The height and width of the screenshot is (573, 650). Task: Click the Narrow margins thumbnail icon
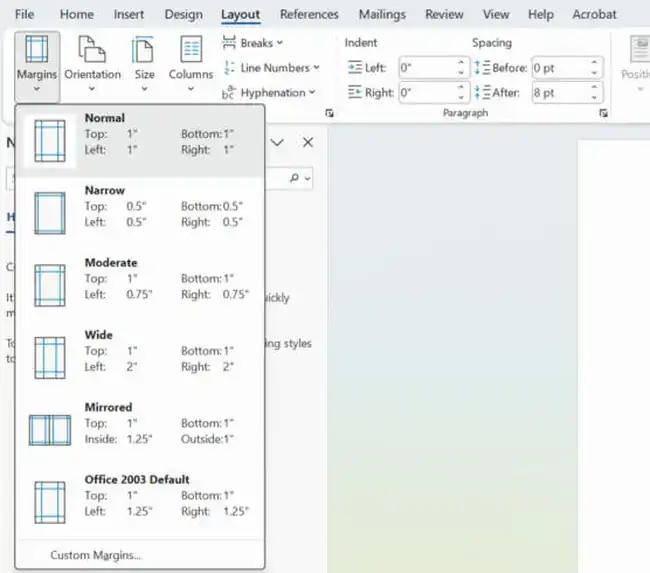tap(50, 213)
